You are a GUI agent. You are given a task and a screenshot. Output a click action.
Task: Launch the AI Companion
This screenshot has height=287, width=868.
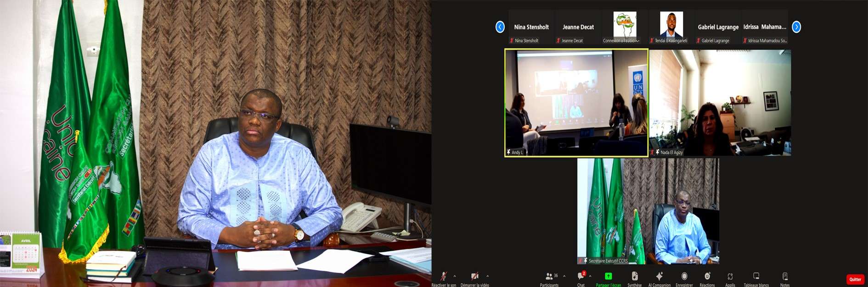tap(659, 276)
